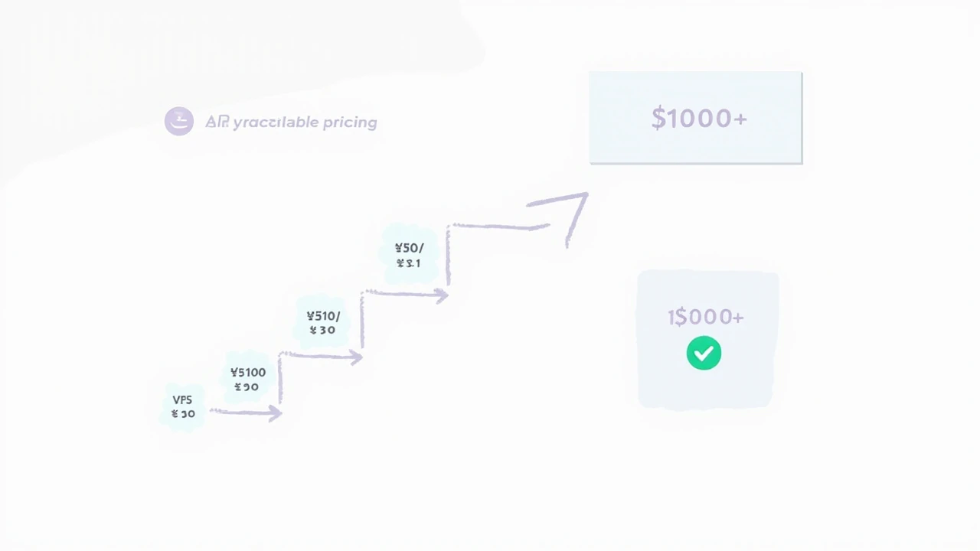Open the "yraccilable pricing" heading text
This screenshot has height=551, width=980.
pos(291,122)
